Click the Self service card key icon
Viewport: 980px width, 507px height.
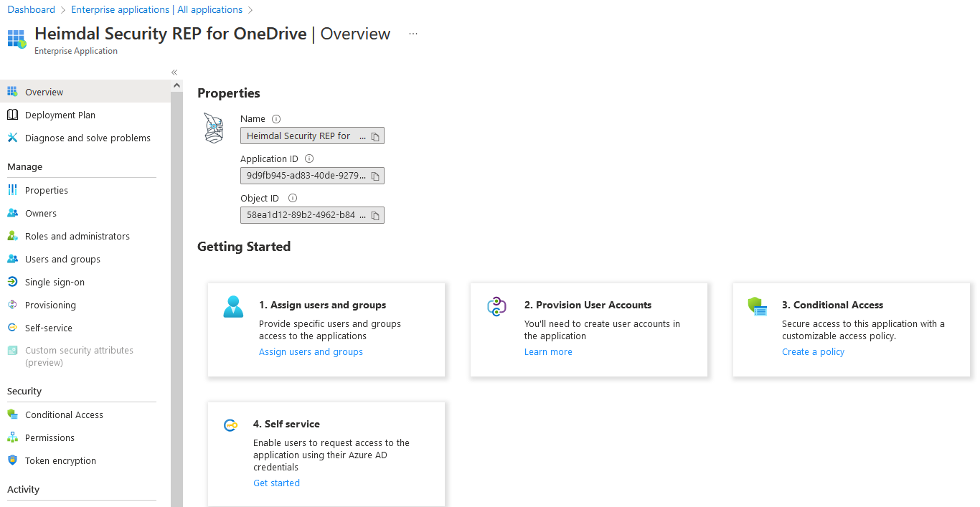[231, 425]
